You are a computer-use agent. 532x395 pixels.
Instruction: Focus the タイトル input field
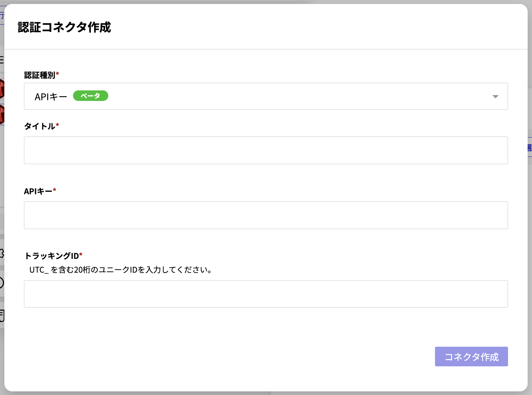[266, 150]
